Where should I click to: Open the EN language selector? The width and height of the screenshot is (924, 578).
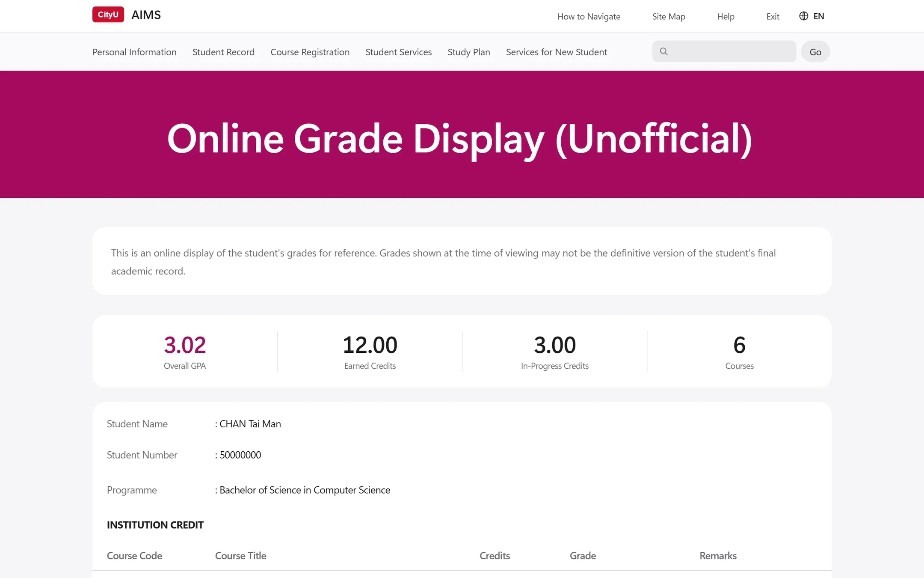pos(812,16)
